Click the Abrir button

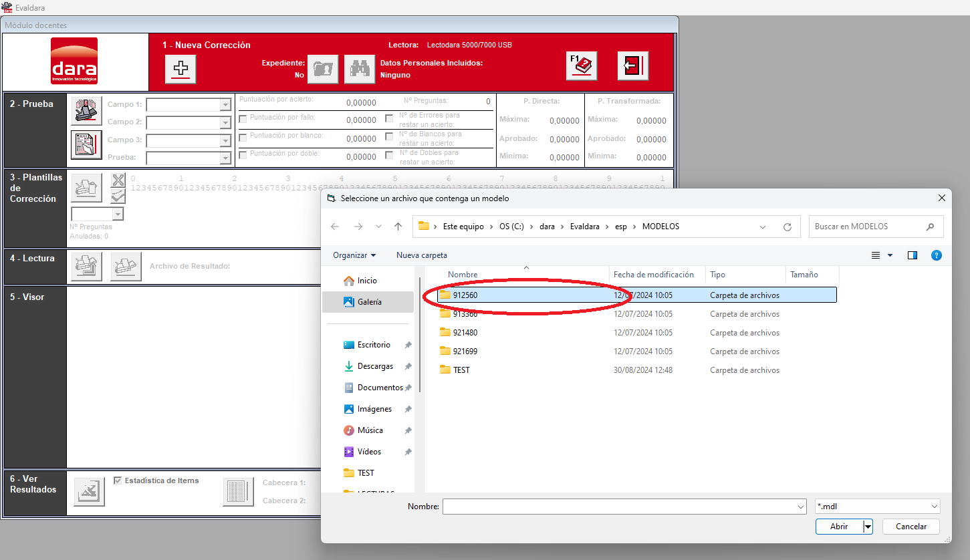839,527
